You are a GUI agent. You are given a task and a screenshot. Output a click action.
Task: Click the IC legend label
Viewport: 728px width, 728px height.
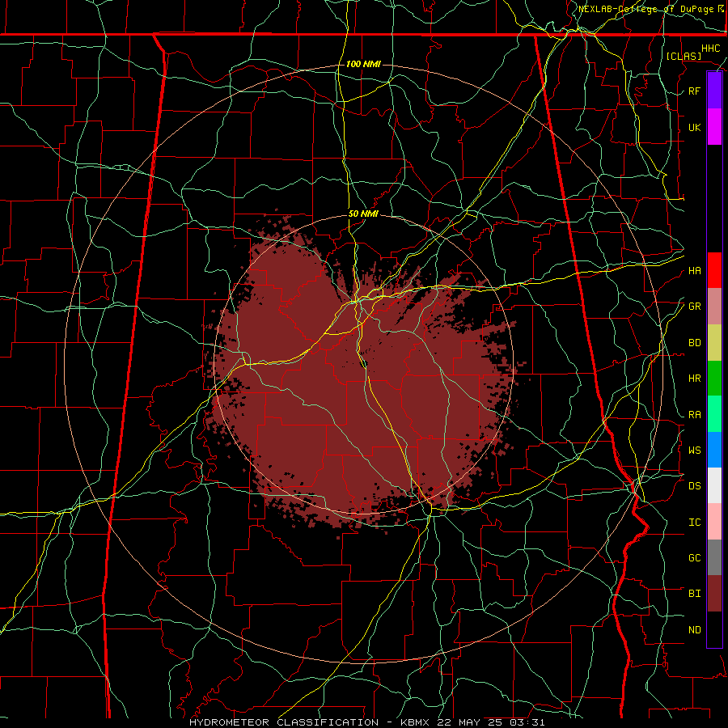pos(694,523)
